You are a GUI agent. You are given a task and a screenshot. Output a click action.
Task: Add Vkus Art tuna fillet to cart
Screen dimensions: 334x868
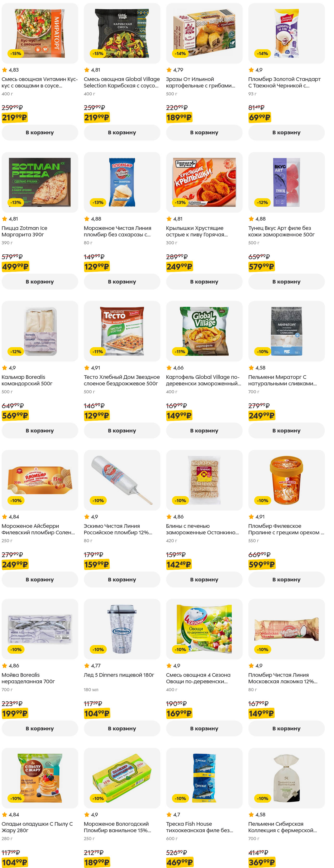(286, 281)
